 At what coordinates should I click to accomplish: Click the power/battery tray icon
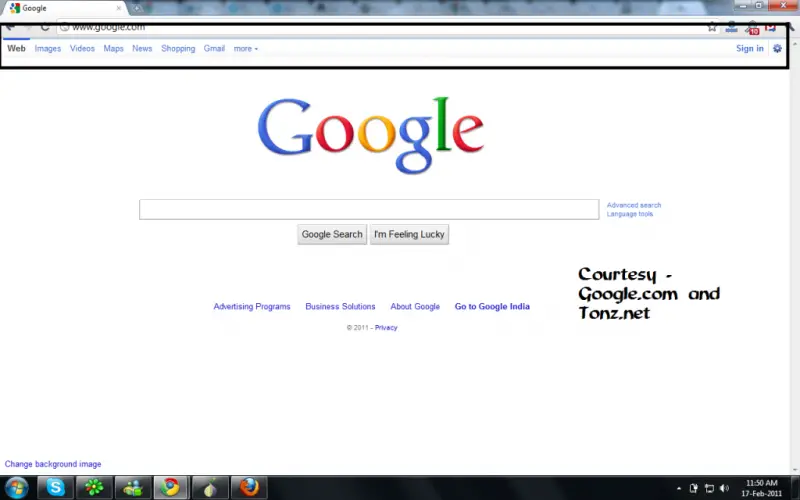(693, 488)
